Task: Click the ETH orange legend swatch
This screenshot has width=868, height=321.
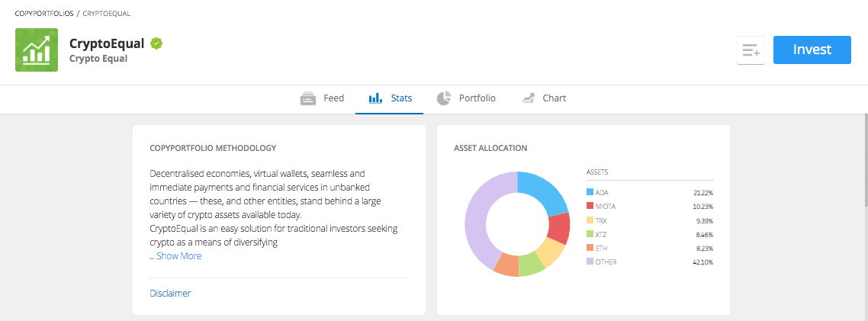Action: click(590, 248)
